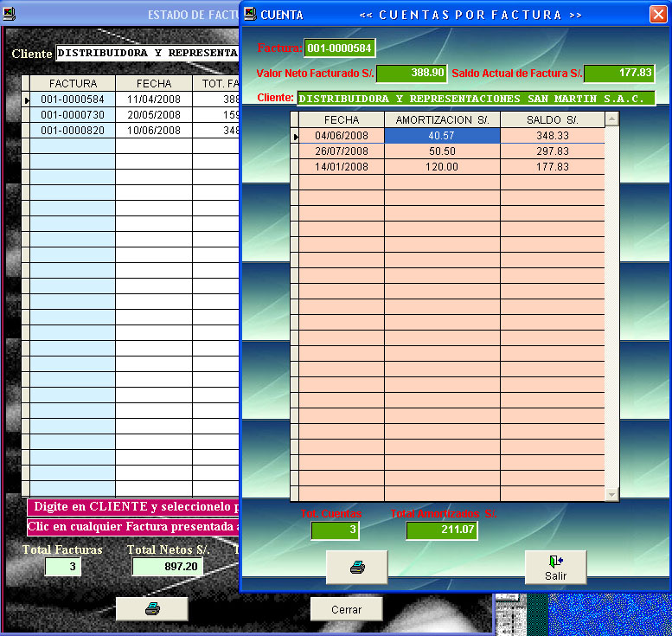The image size is (672, 636).
Task: Click the printer button below Total Facturas
Action: pyautogui.click(x=152, y=609)
